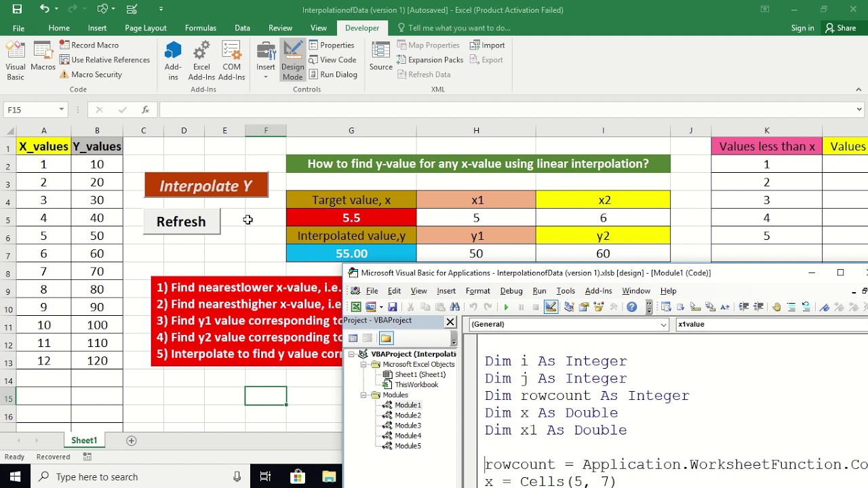868x488 pixels.
Task: Open Windows Start menu
Action: coord(16,476)
